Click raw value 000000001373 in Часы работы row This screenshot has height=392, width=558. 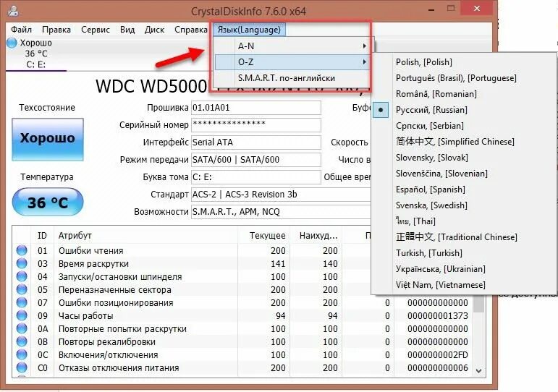(x=438, y=316)
